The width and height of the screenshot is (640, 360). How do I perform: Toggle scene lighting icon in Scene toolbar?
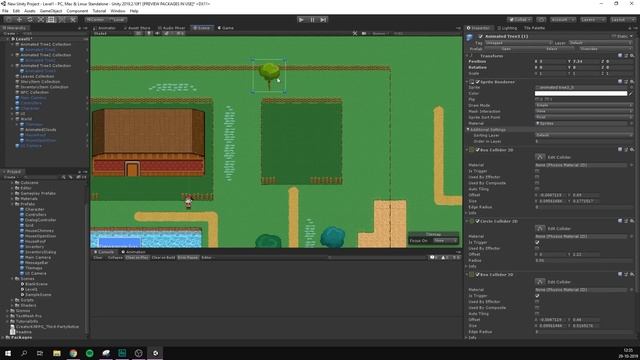pos(149,33)
